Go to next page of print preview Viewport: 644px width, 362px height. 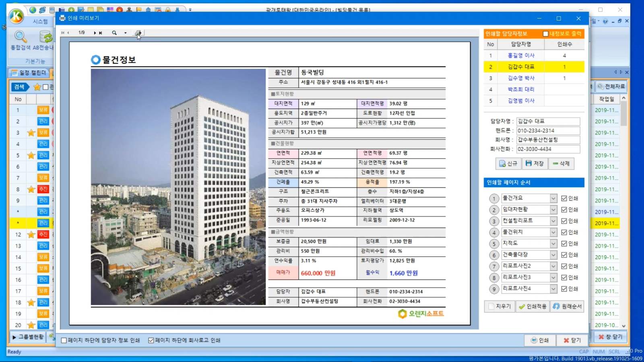[95, 33]
